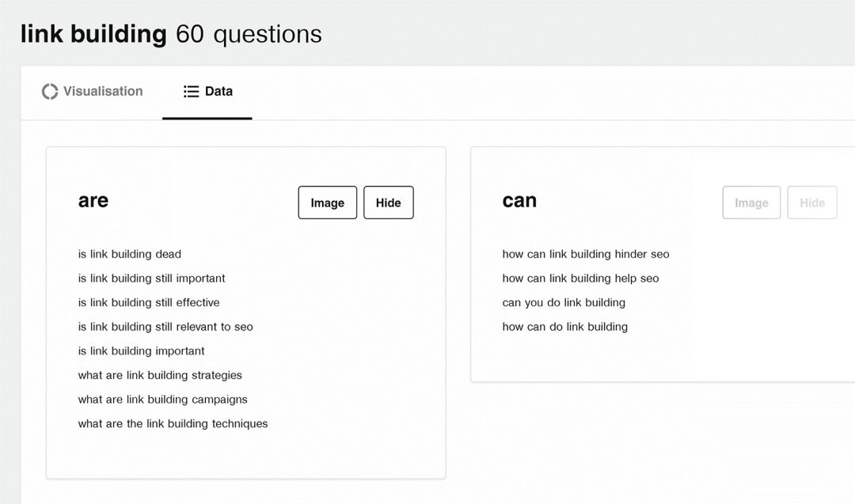Click the Visualisation donut chart icon

click(50, 92)
